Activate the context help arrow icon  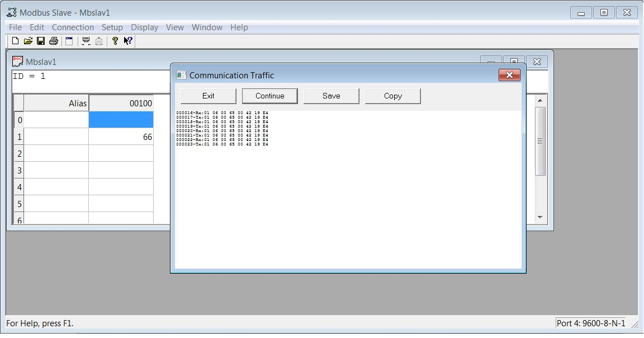[127, 41]
